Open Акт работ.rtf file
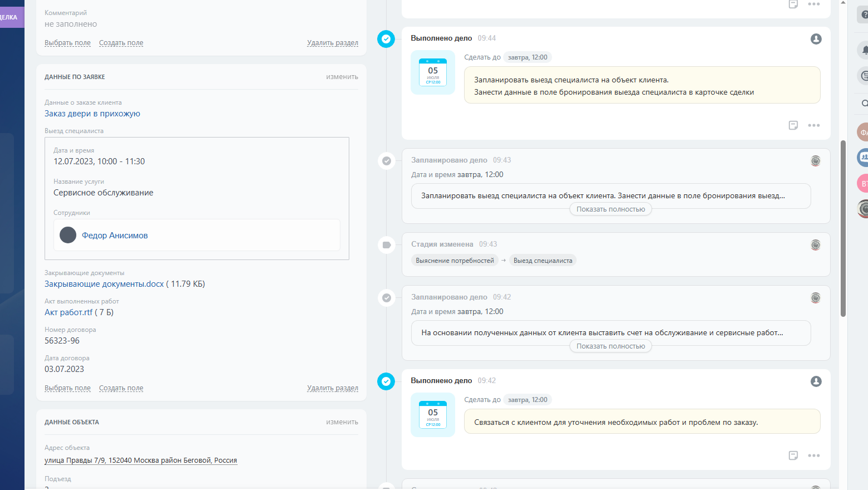Viewport: 868px width, 490px height. point(69,312)
